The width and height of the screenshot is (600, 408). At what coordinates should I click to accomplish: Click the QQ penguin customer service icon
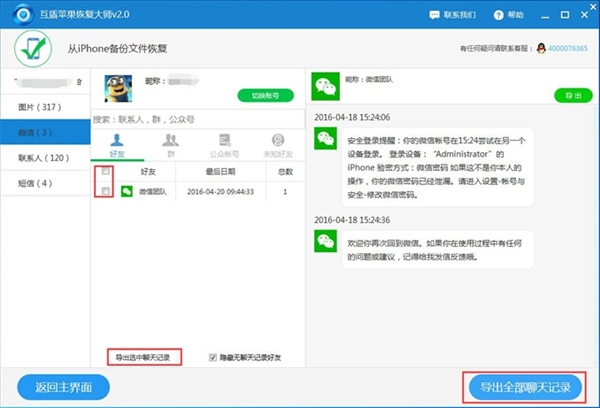[x=541, y=48]
